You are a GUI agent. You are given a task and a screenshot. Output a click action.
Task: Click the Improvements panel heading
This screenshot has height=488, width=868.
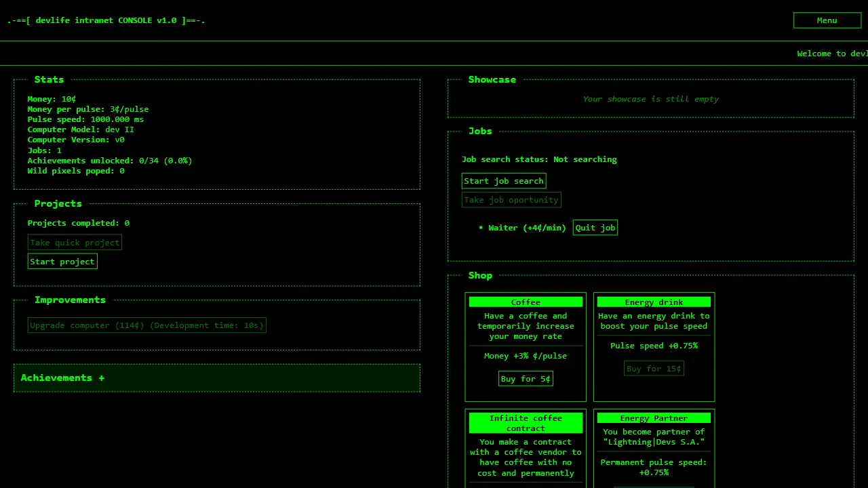point(70,300)
